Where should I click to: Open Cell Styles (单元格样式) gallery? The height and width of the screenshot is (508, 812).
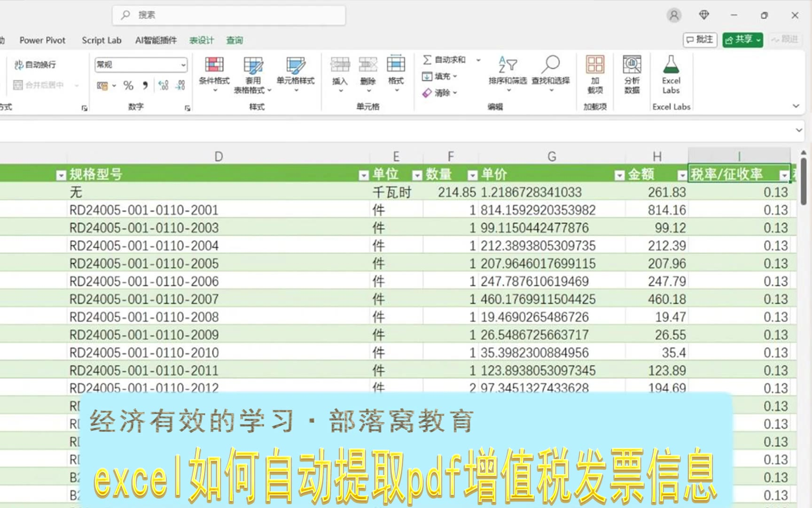[x=296, y=71]
